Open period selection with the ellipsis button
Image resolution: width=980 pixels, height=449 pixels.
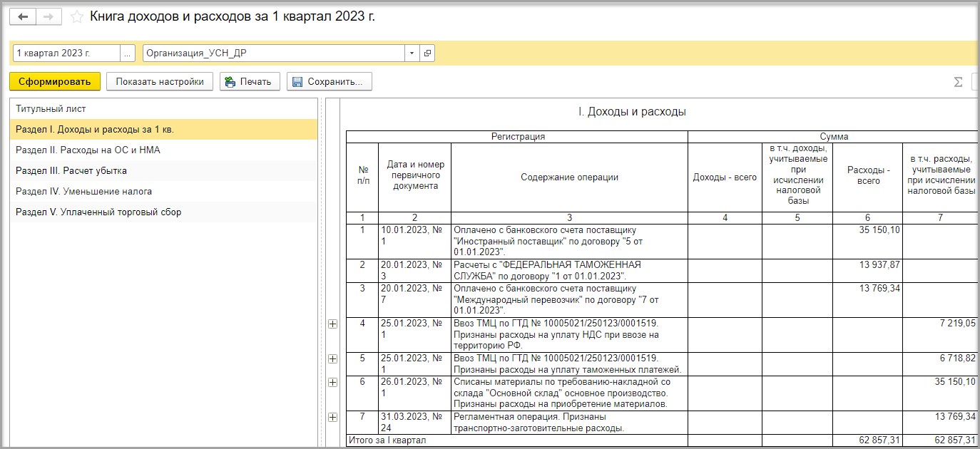[127, 53]
